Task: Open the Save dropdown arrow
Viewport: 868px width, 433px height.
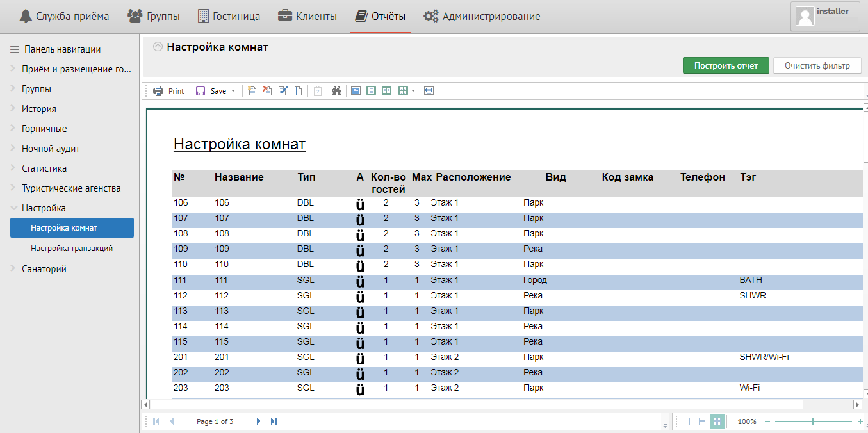Action: tap(233, 91)
